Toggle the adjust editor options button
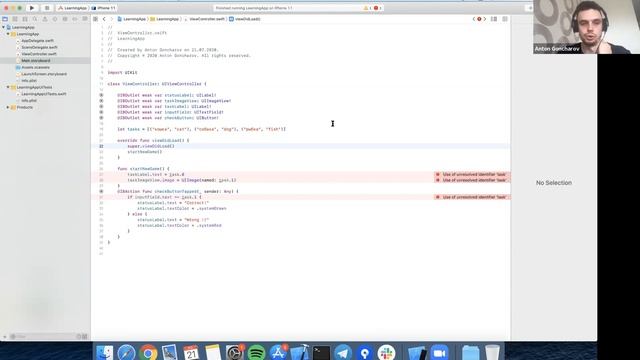The height and width of the screenshot is (360, 640). coord(494,19)
